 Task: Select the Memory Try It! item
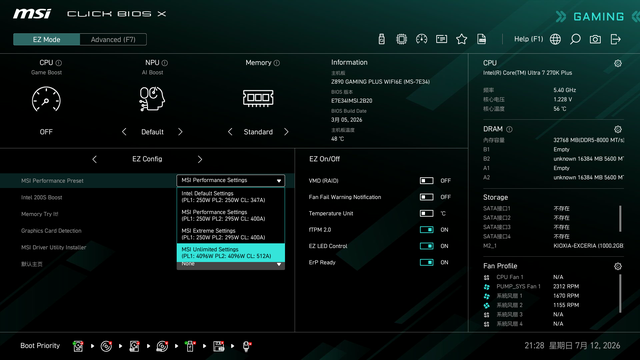pos(40,214)
